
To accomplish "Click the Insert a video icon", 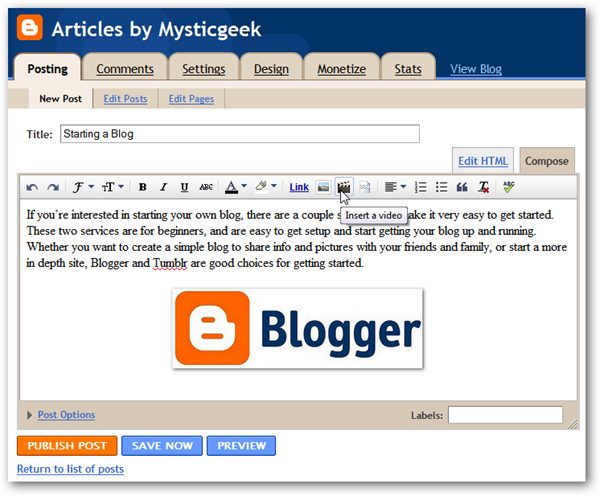I will (344, 187).
